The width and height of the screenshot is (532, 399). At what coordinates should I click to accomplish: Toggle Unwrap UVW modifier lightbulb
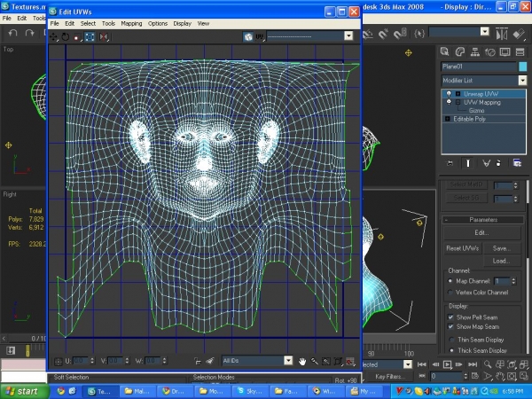(x=449, y=94)
